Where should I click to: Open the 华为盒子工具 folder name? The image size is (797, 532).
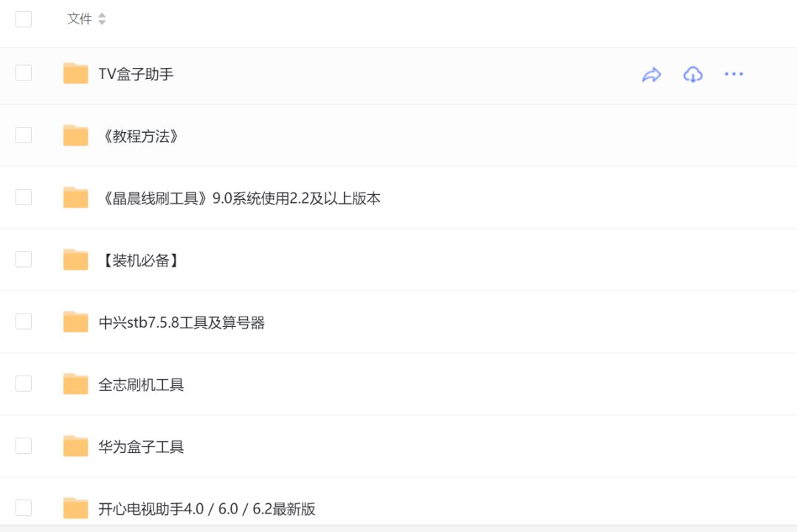coord(141,446)
